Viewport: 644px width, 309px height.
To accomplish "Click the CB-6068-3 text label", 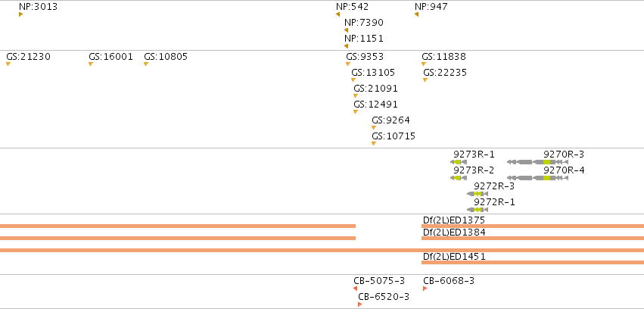I will point(449,281).
